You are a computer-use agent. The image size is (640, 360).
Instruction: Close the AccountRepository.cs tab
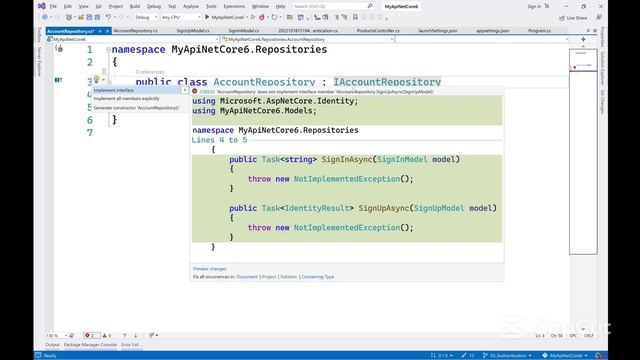tap(107, 31)
